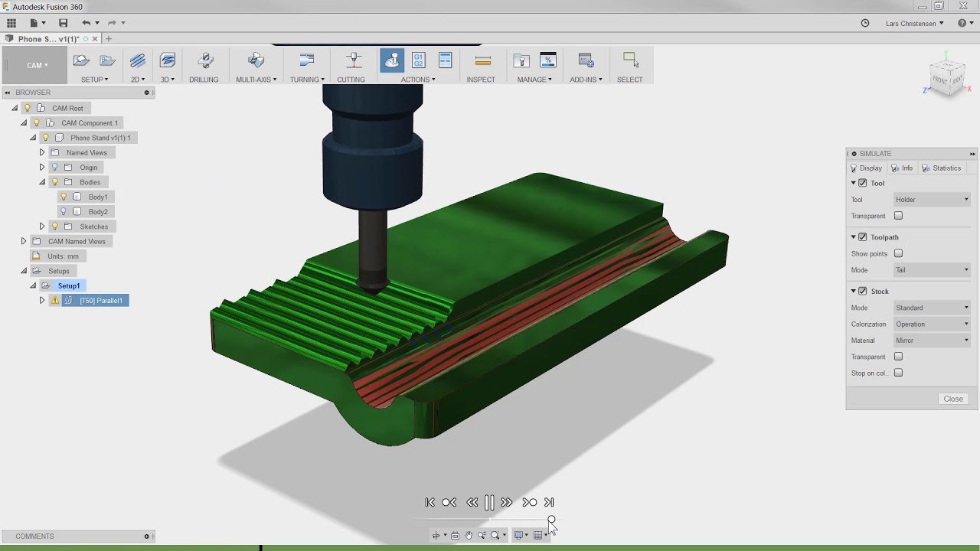980x551 pixels.
Task: Open the Drilling tool icon
Action: 204,60
